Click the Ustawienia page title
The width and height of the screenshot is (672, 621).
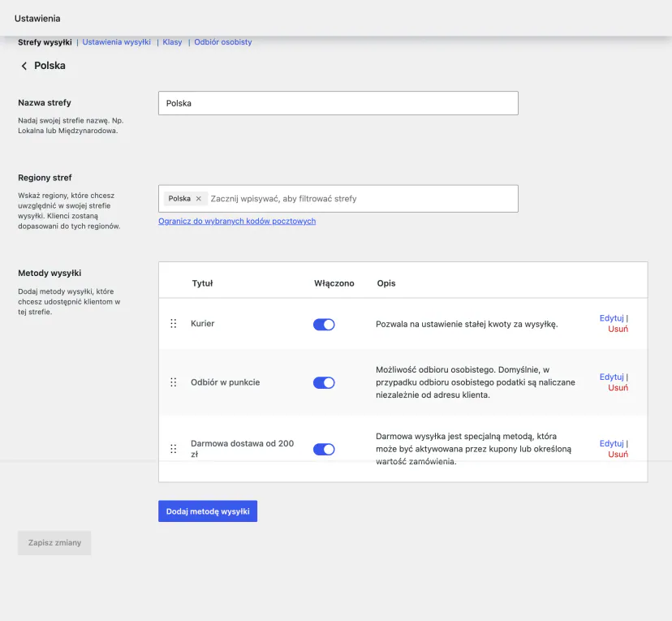pos(37,19)
